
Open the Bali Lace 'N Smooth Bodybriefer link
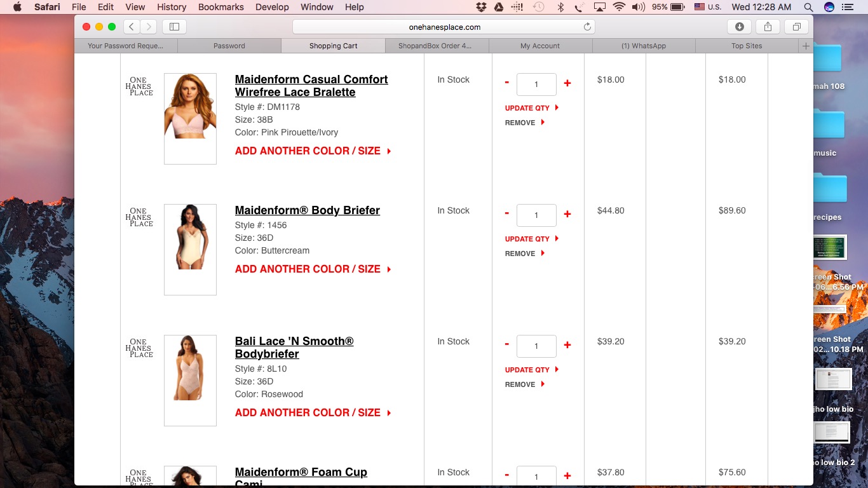coord(294,348)
